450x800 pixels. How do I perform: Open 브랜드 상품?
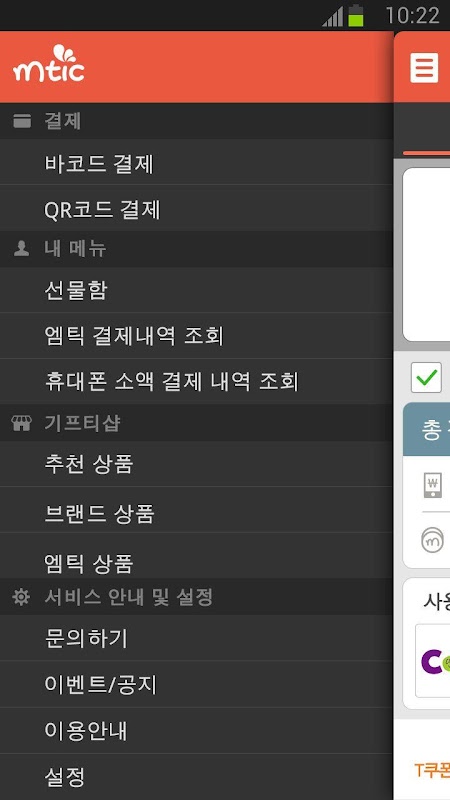(x=196, y=510)
